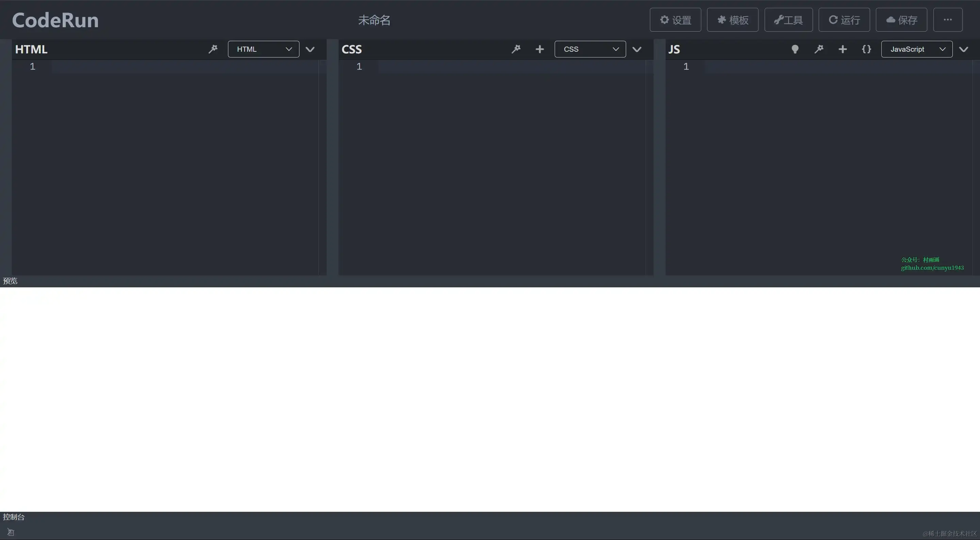Open the JavaScript language dropdown
This screenshot has height=540, width=980.
916,49
